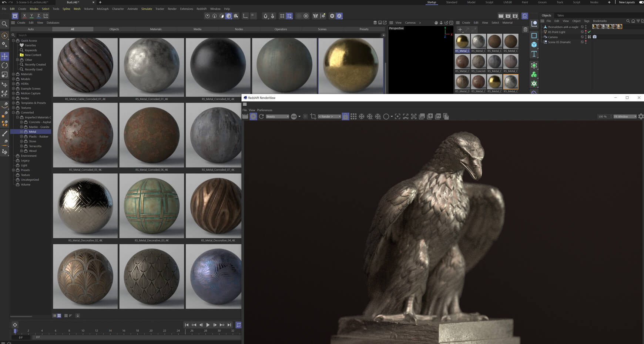Delete material using trash icon
The height and width of the screenshot is (344, 644).
pyautogui.click(x=525, y=30)
